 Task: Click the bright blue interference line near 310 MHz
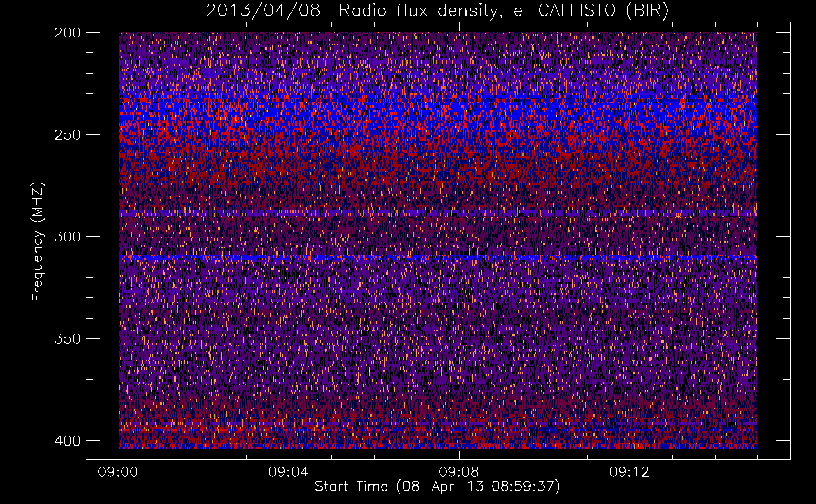click(x=438, y=258)
